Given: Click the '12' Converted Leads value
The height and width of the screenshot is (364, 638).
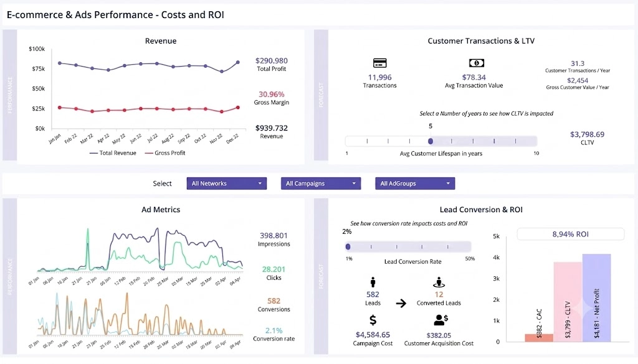Looking at the screenshot, I should click(439, 294).
